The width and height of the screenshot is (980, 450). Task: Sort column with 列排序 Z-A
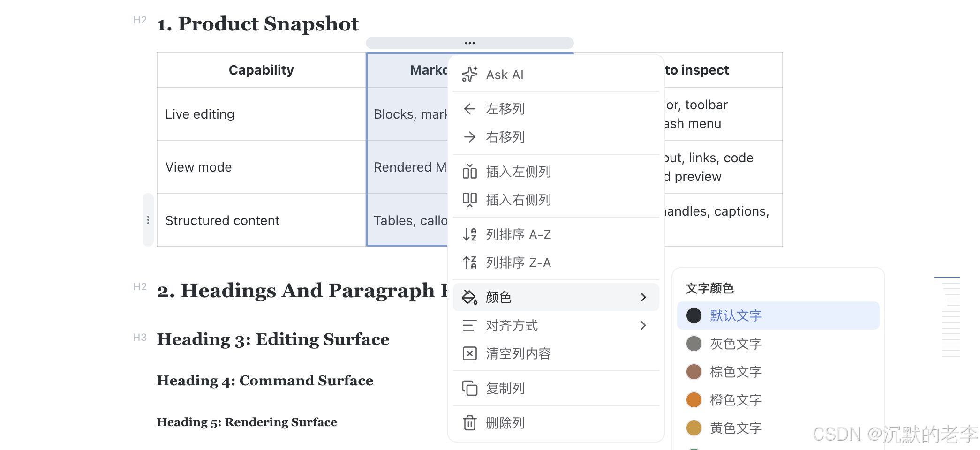pyautogui.click(x=556, y=262)
